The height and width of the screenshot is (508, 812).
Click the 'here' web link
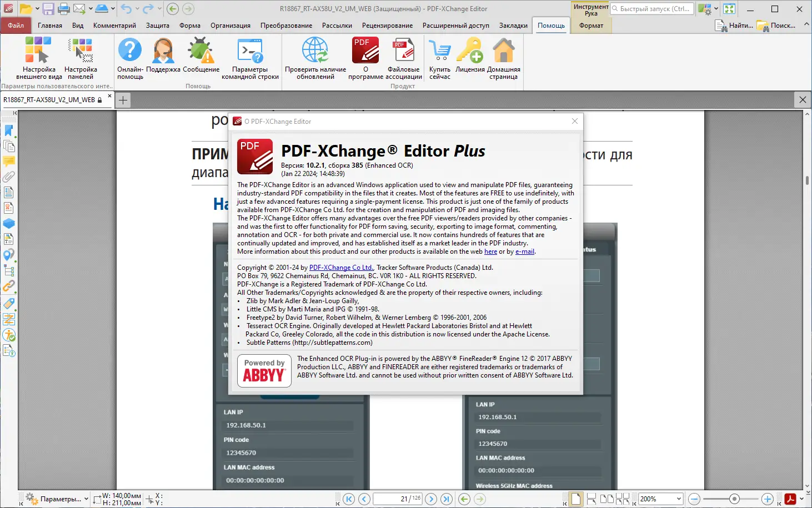click(x=490, y=252)
